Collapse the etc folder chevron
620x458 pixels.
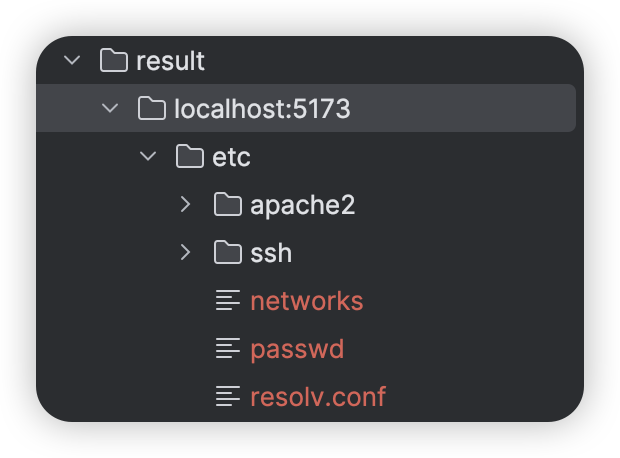pos(148,156)
